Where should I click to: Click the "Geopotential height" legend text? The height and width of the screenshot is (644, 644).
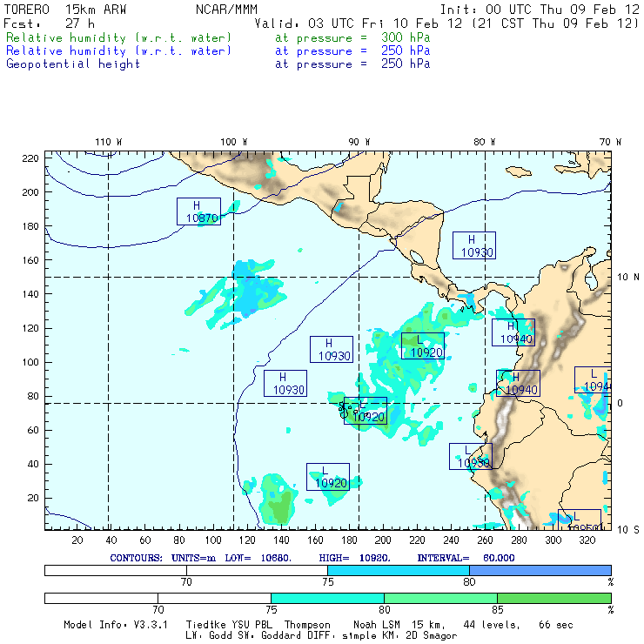point(73,64)
